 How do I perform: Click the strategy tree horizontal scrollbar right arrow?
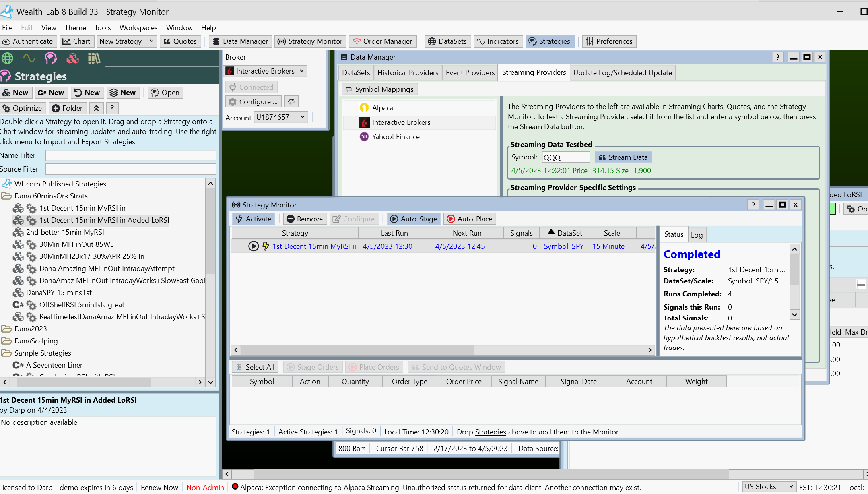pyautogui.click(x=200, y=382)
